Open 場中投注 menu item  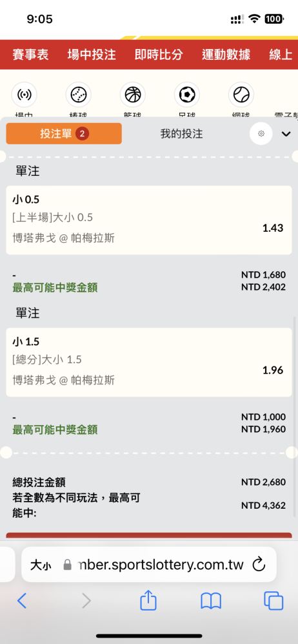(92, 55)
